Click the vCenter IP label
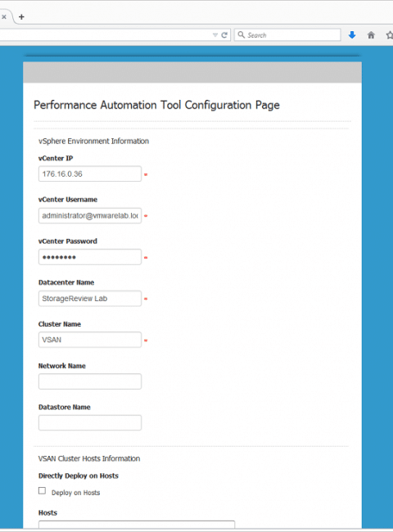 click(56, 158)
